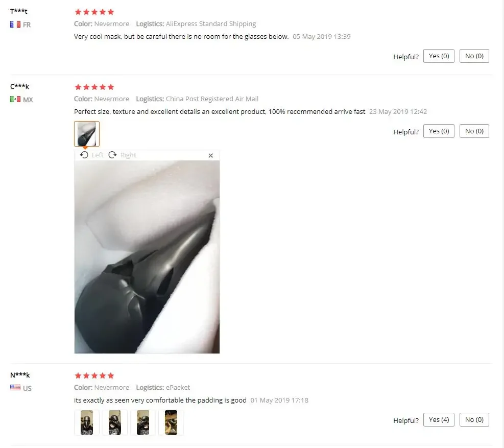Vote Yes (4) on the N***k review
This screenshot has height=448, width=504.
(439, 420)
